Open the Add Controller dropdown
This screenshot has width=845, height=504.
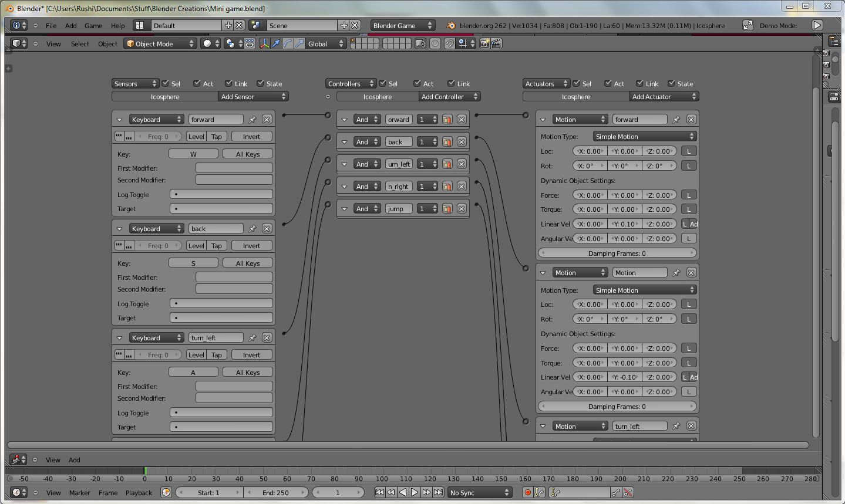click(x=450, y=96)
